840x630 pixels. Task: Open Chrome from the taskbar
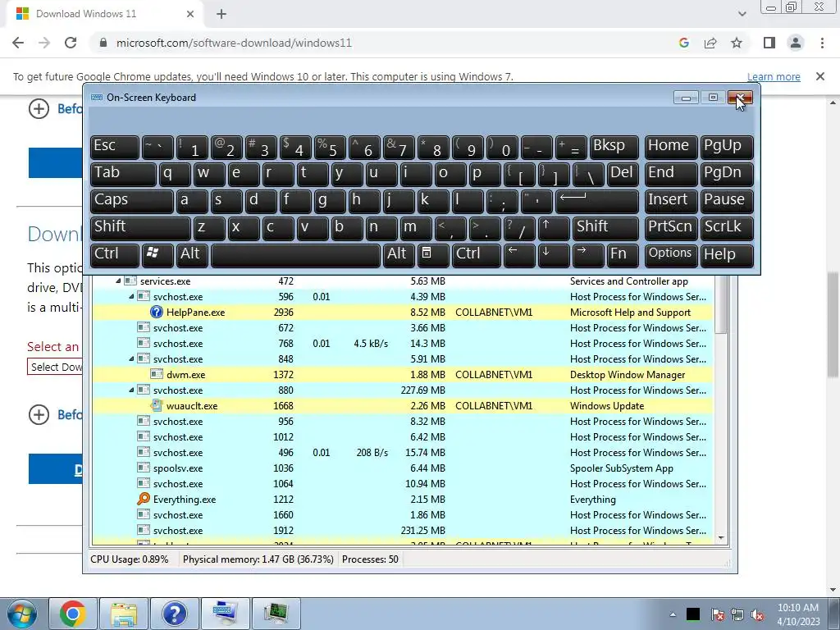pos(72,614)
